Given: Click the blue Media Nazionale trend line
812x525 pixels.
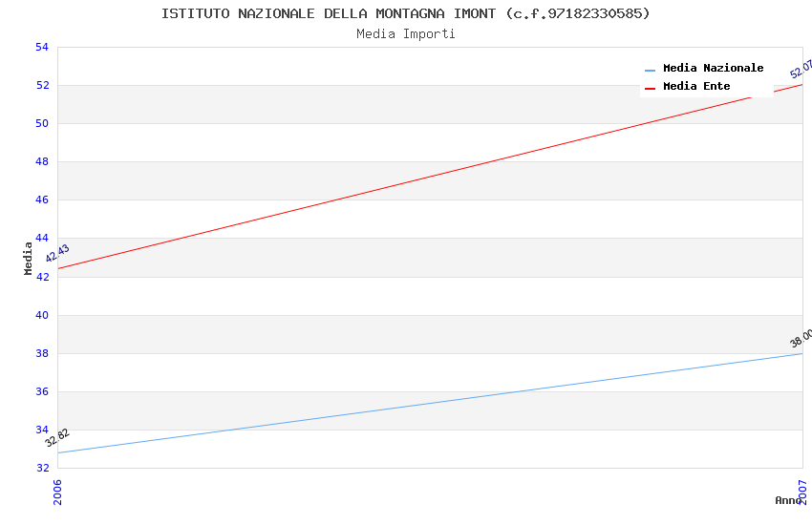Looking at the screenshot, I should point(430,404).
